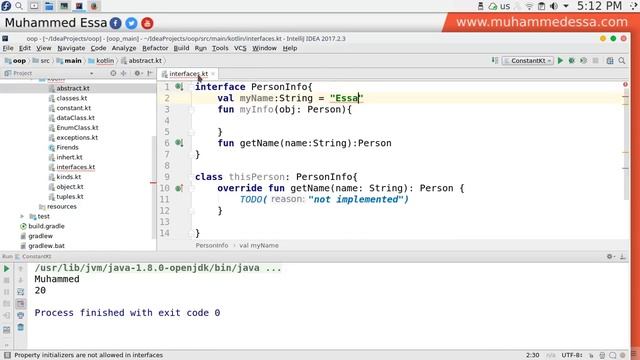Select dataClass.kt in the Project tree
Viewport: 640px width, 360px height.
(75, 118)
